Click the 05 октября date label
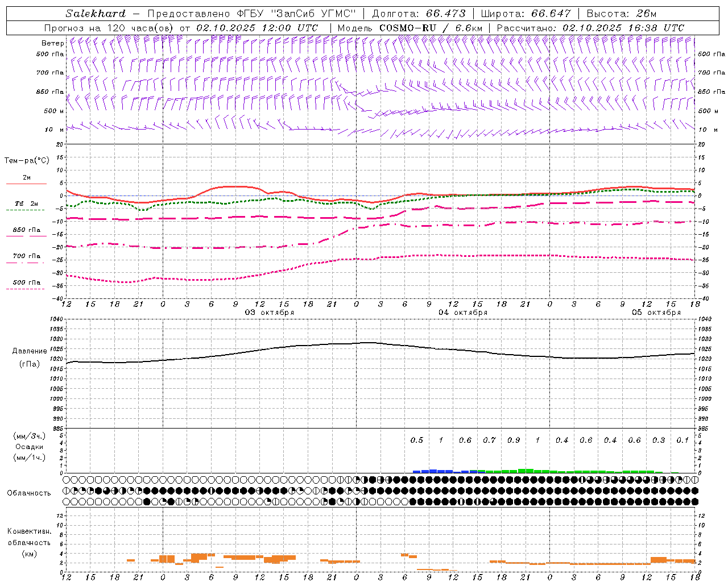This screenshot has height=582, width=728. click(x=656, y=313)
